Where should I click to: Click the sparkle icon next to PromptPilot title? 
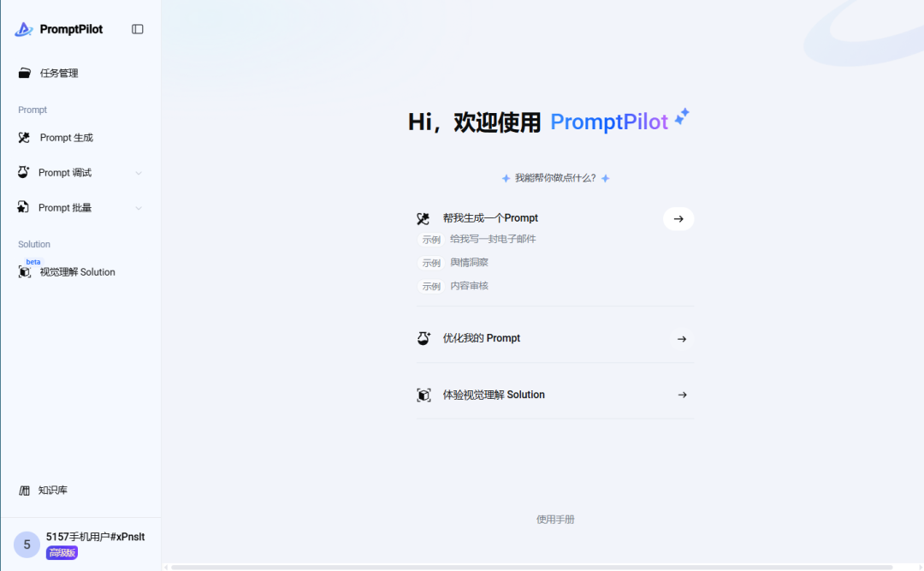click(x=682, y=116)
